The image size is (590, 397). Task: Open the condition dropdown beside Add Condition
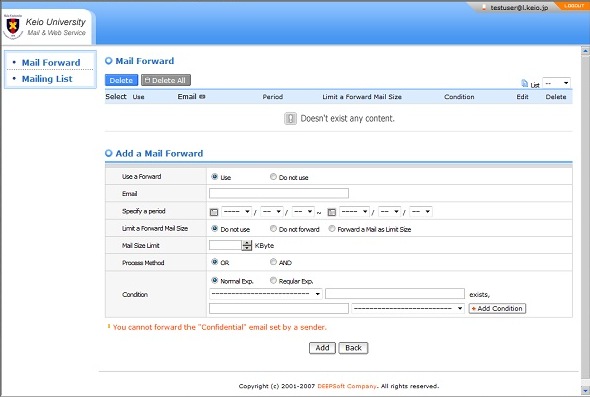(x=408, y=309)
